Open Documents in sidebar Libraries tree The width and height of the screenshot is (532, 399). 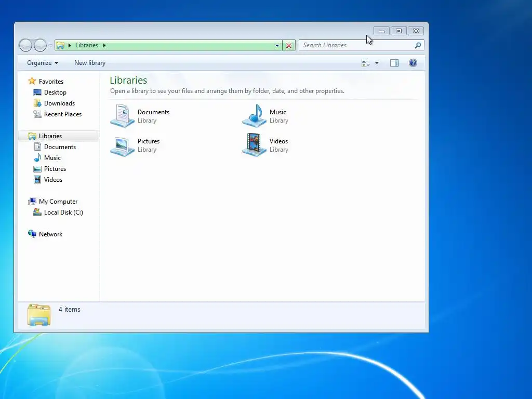pyautogui.click(x=60, y=147)
